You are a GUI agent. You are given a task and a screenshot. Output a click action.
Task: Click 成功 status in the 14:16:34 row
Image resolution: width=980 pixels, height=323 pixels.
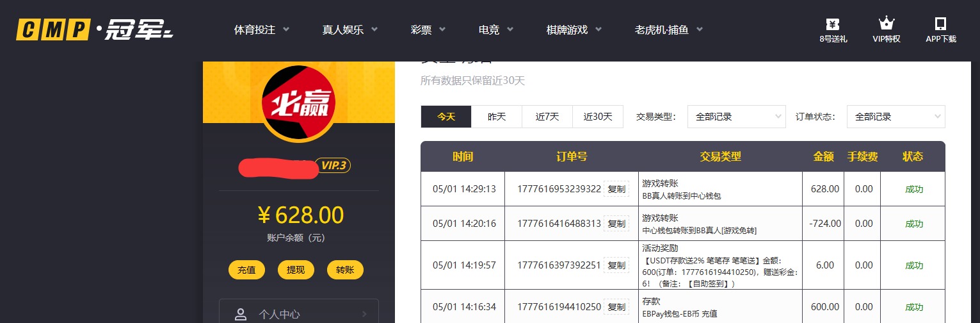click(x=914, y=307)
